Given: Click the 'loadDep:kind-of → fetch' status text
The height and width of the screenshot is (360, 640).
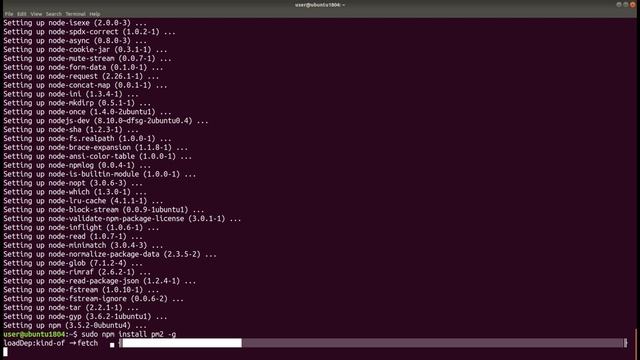Looking at the screenshot, I should pos(51,343).
